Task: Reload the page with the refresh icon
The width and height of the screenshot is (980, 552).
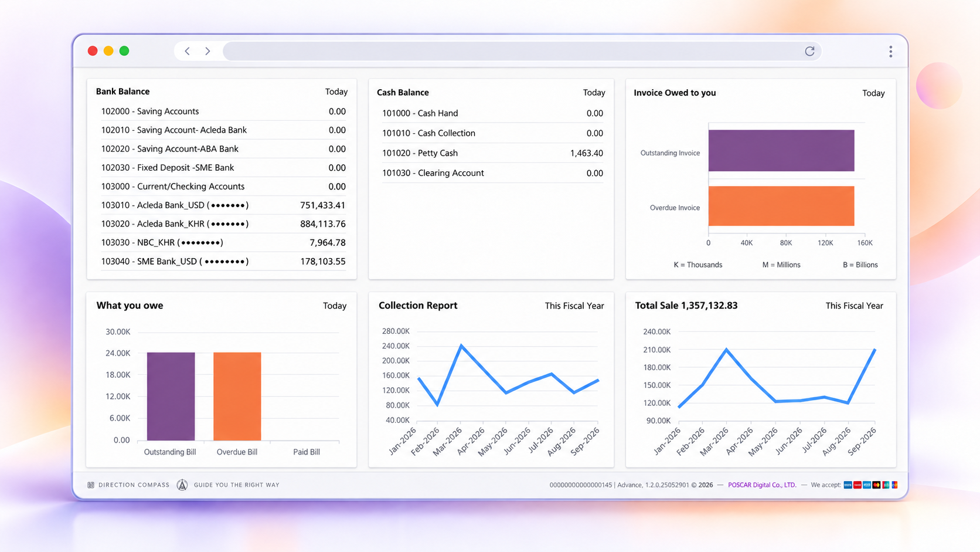Action: (x=809, y=51)
